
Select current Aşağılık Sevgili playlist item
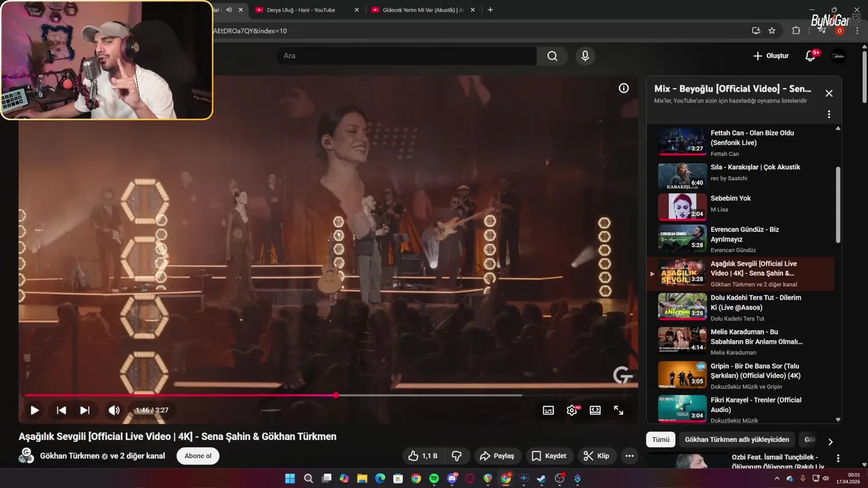pyautogui.click(x=741, y=273)
